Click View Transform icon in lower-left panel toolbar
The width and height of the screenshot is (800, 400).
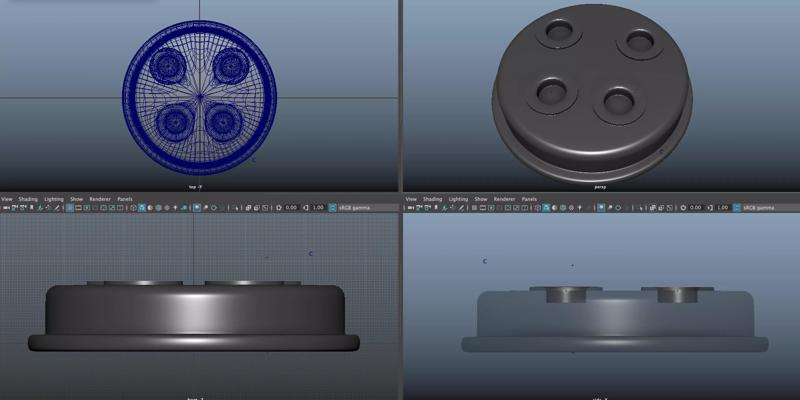(333, 208)
